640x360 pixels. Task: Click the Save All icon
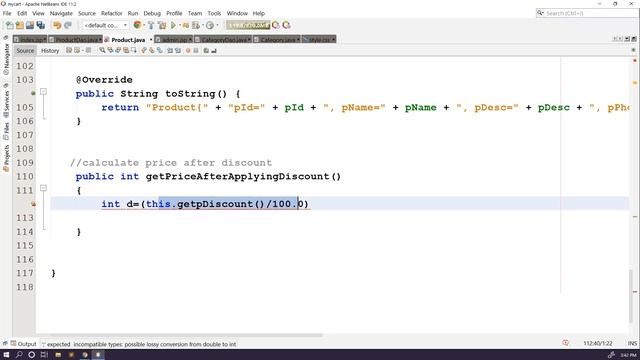(x=41, y=25)
